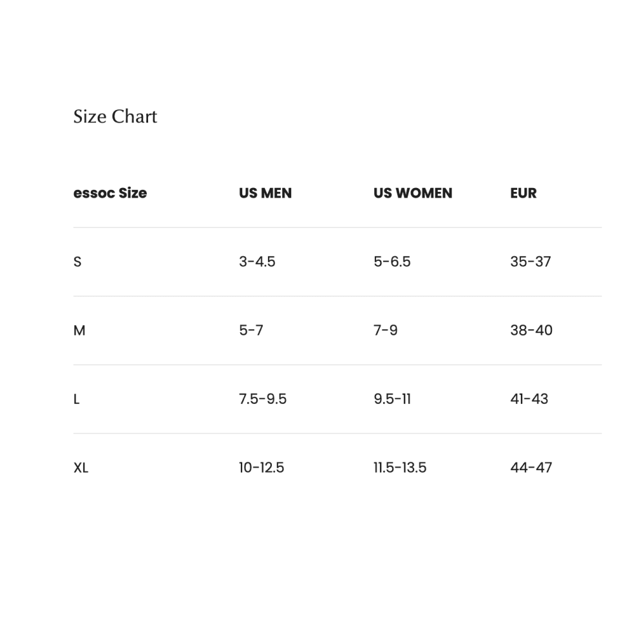Click the EUR column header
Screen dimensions: 644x644
(523, 193)
